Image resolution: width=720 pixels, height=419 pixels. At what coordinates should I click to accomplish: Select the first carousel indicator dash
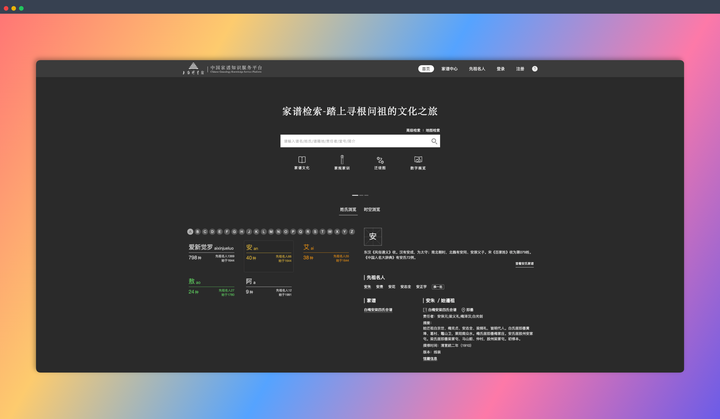tap(355, 195)
